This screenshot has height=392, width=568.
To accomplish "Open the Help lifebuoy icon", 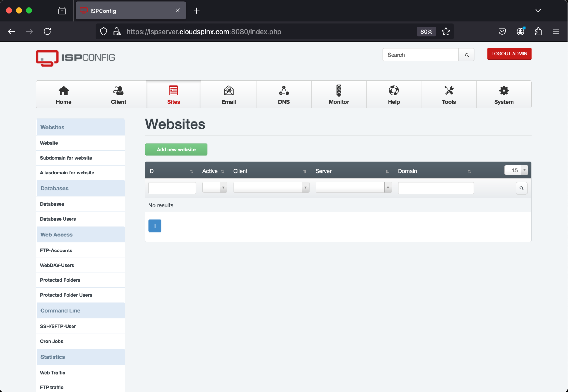I will click(394, 91).
